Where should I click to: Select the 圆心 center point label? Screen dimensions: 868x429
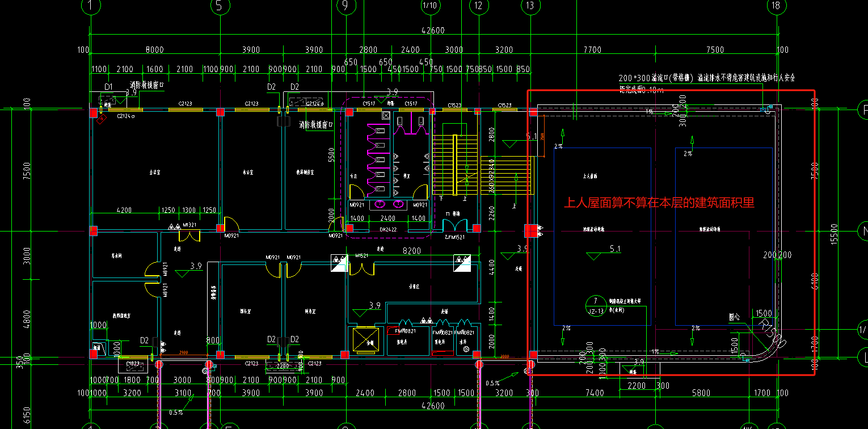point(735,317)
